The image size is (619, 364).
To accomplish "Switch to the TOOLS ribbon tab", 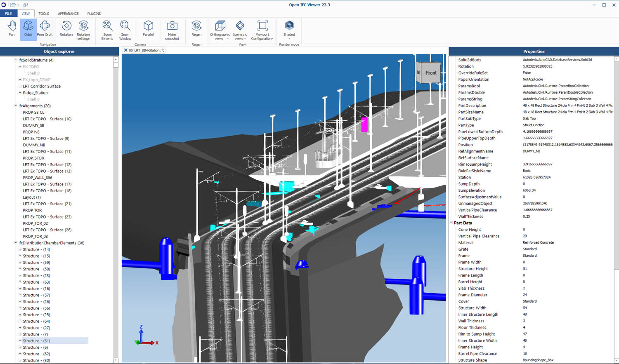I will point(44,14).
